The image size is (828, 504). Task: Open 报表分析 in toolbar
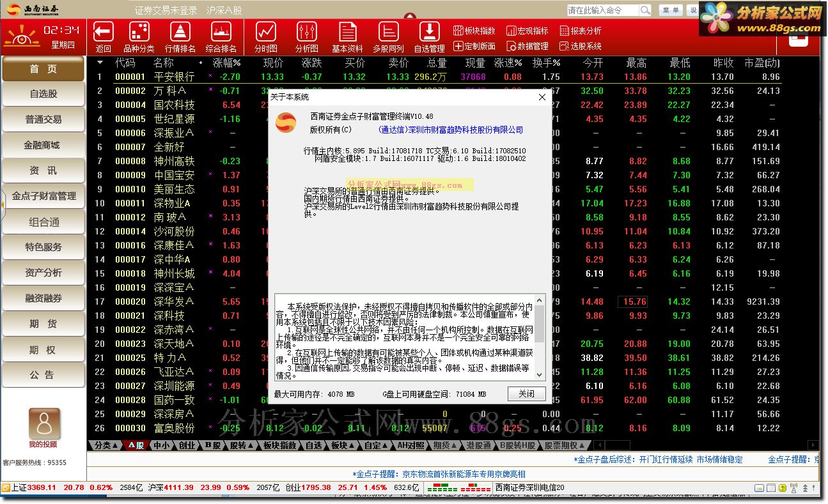tap(580, 31)
